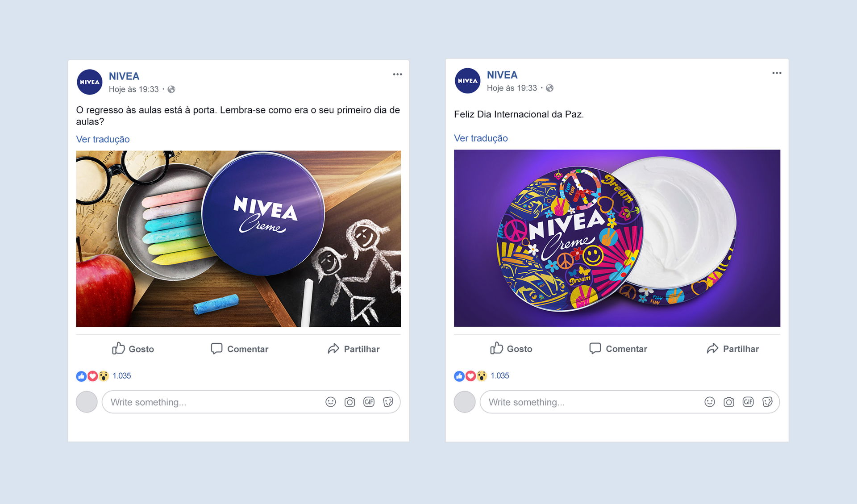Click the left Write something comment field
857x504 pixels.
(x=251, y=402)
